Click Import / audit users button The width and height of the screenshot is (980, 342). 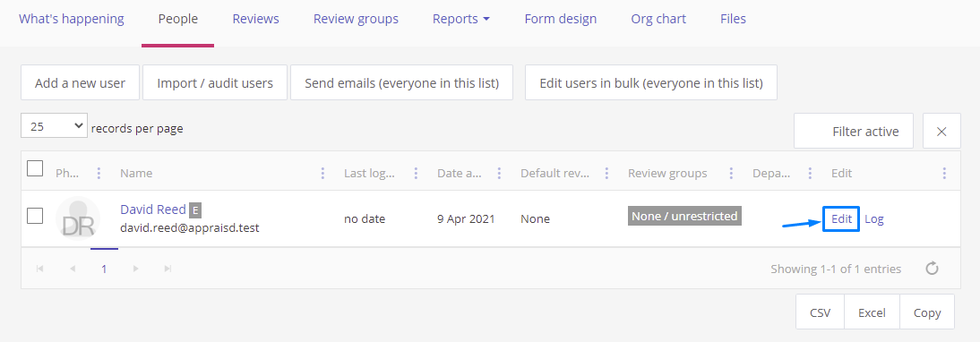pyautogui.click(x=215, y=82)
